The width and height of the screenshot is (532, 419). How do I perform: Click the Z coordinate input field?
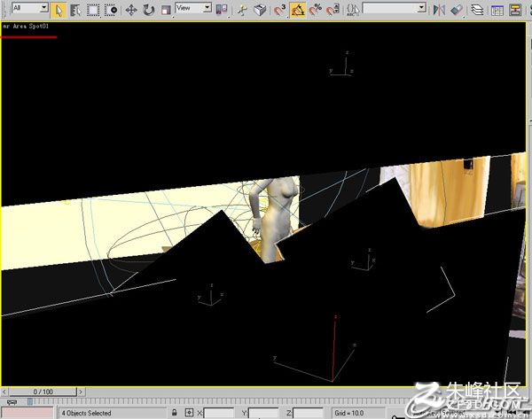click(x=308, y=413)
